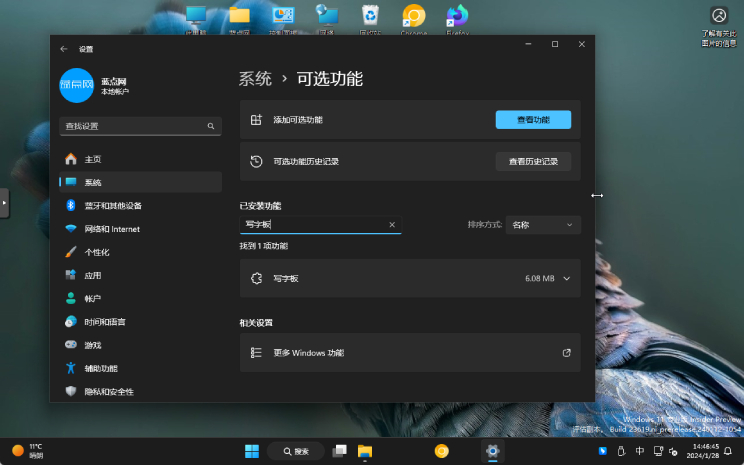Open 帐户 accounts settings
The height and width of the screenshot is (465, 744).
click(x=92, y=298)
